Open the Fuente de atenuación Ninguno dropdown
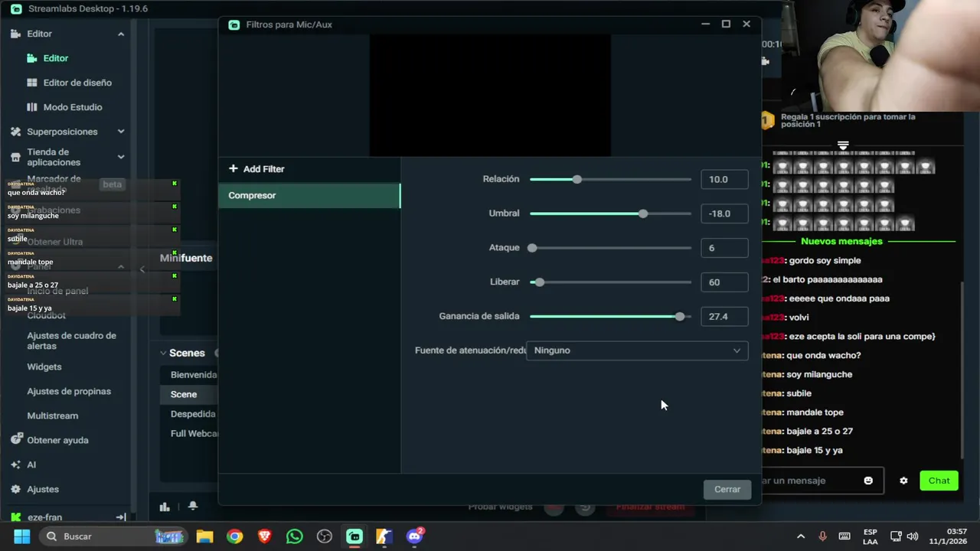 pos(637,350)
